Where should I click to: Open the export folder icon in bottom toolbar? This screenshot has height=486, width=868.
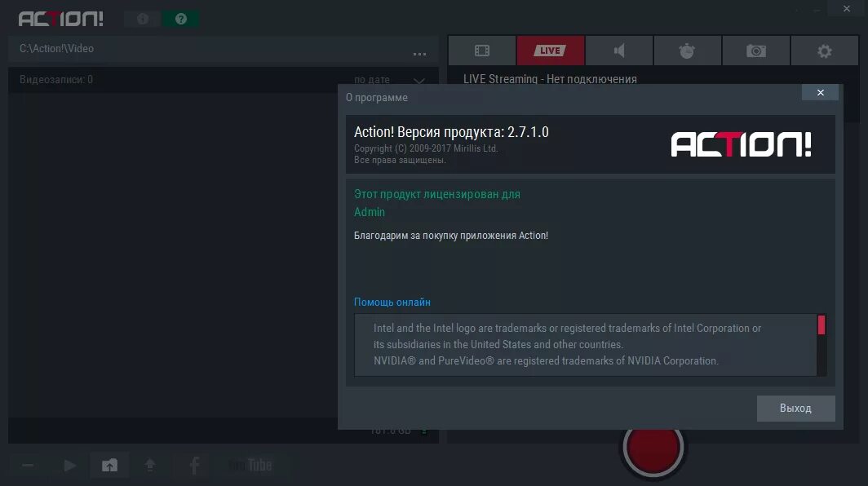[109, 466]
